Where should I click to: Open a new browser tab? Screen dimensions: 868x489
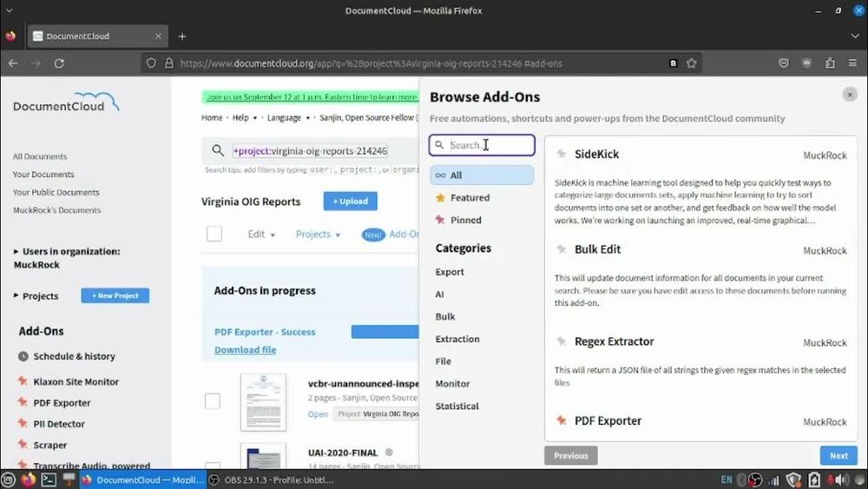pyautogui.click(x=182, y=36)
